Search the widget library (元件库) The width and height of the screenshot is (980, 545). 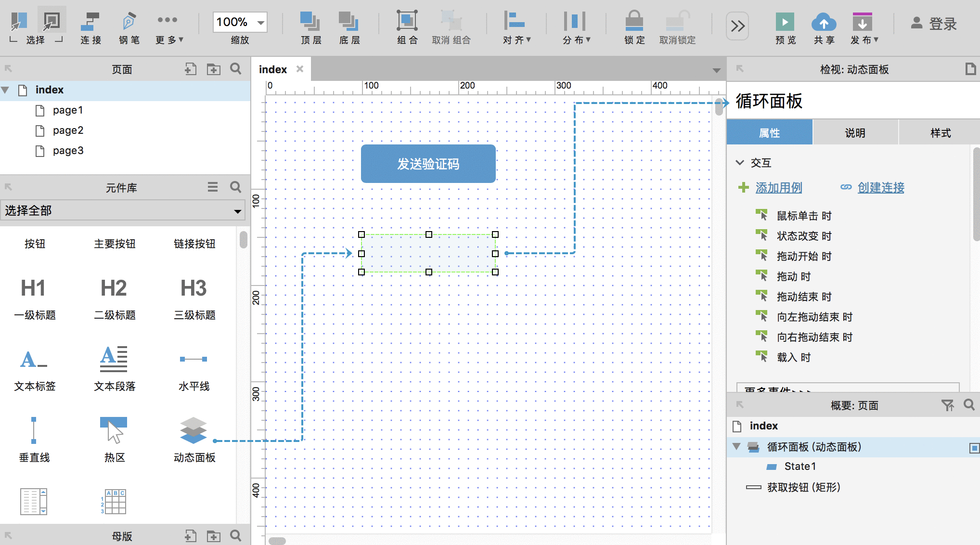pos(236,187)
